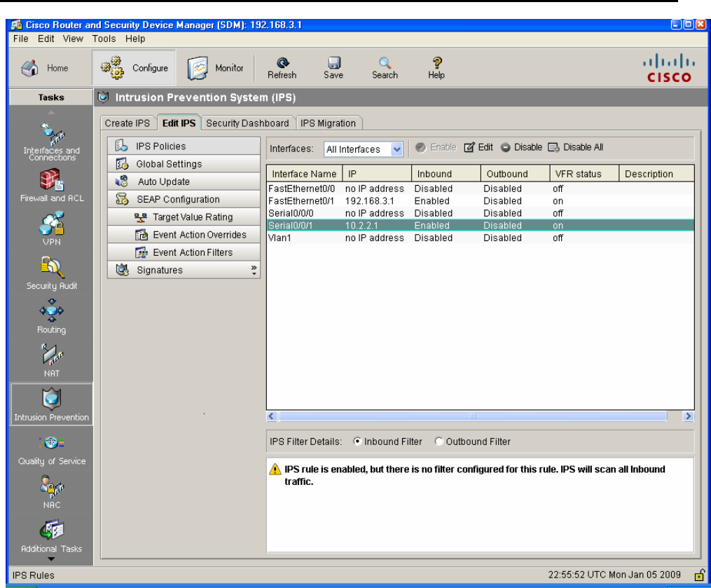Select the Outbound Filter radio button
The height and width of the screenshot is (588, 711).
point(439,442)
